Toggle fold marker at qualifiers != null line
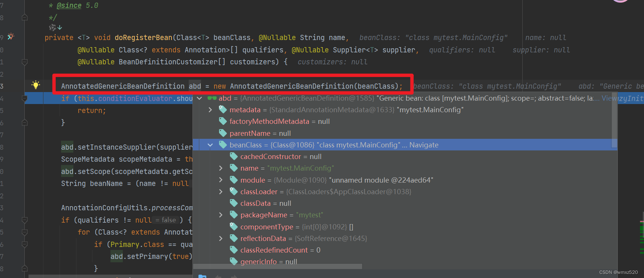 pyautogui.click(x=25, y=220)
